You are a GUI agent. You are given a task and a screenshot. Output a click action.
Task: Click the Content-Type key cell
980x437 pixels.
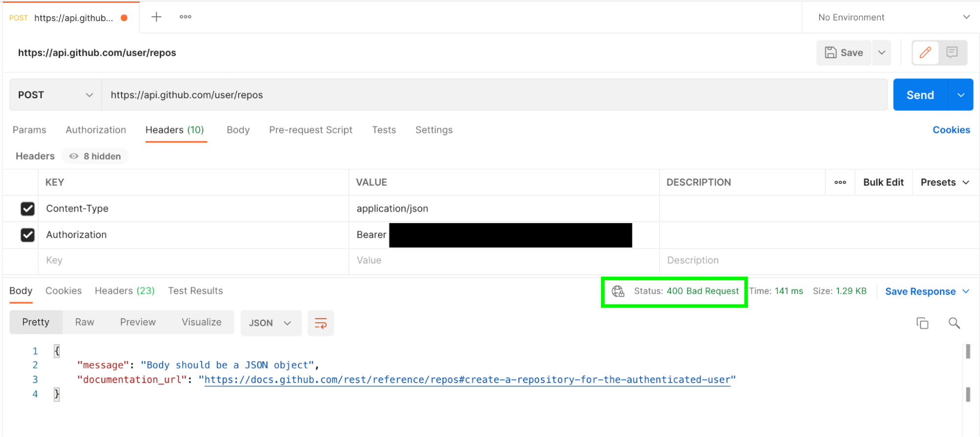[x=193, y=209]
